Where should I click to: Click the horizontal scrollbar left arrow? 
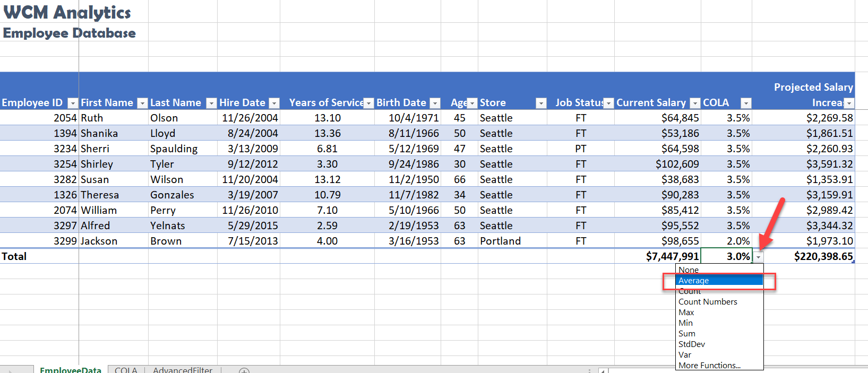603,370
